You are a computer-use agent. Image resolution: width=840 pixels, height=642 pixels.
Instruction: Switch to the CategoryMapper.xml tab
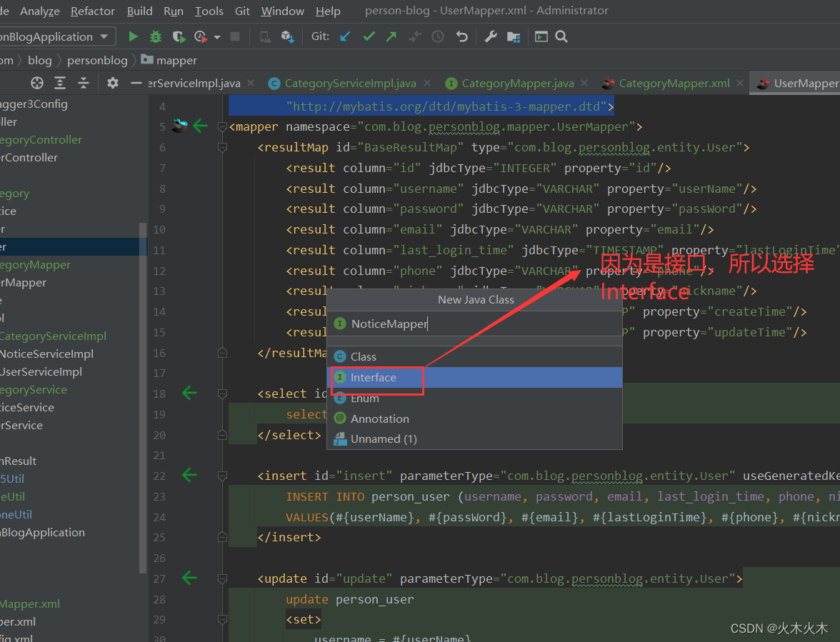pyautogui.click(x=674, y=84)
